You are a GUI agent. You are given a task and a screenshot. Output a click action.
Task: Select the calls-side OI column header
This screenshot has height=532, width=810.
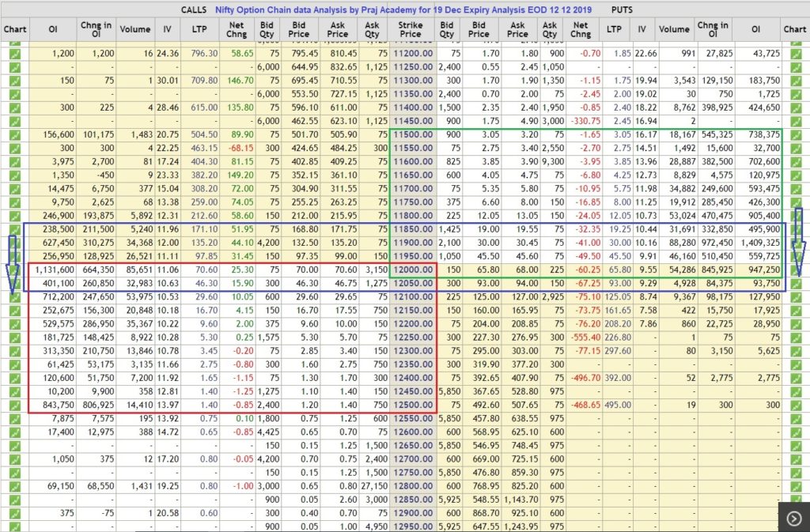(54, 30)
